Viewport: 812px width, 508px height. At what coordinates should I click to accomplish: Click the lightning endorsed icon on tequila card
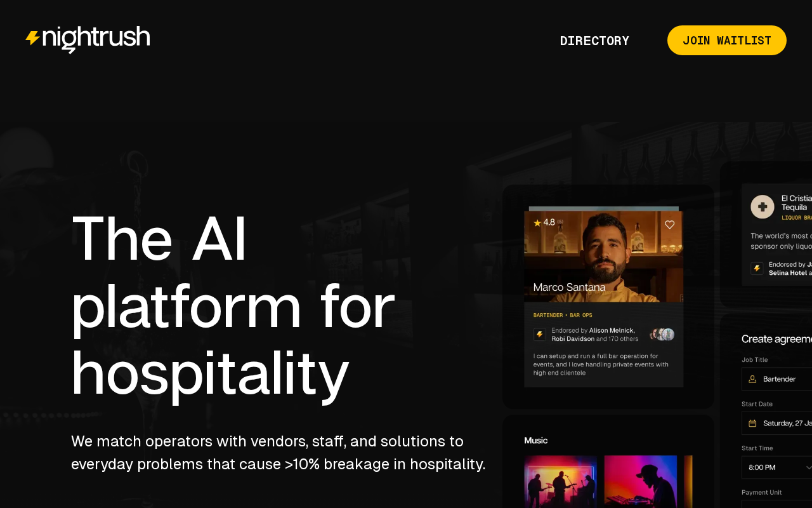click(757, 269)
